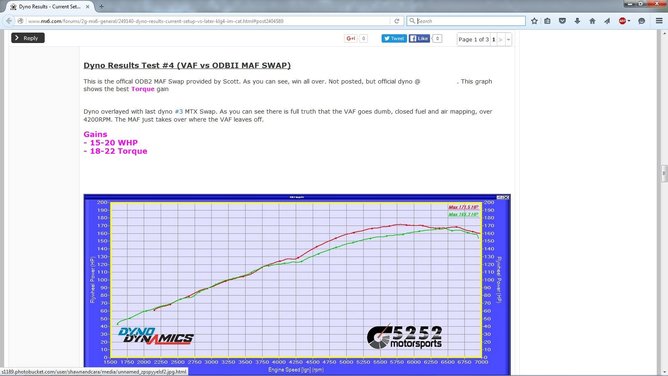Bookmark this page with the star icon
668x376 pixels.
pos(534,21)
